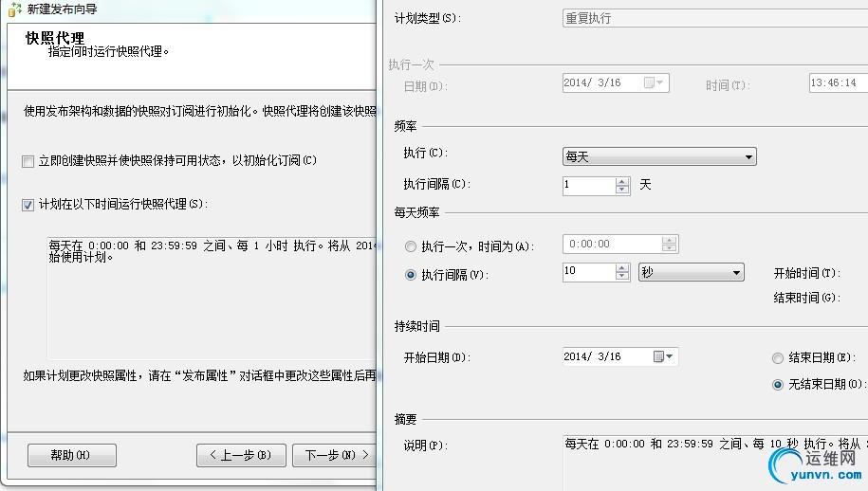
Task: Open calendar dropdown for 执行一次 日期
Action: click(654, 82)
